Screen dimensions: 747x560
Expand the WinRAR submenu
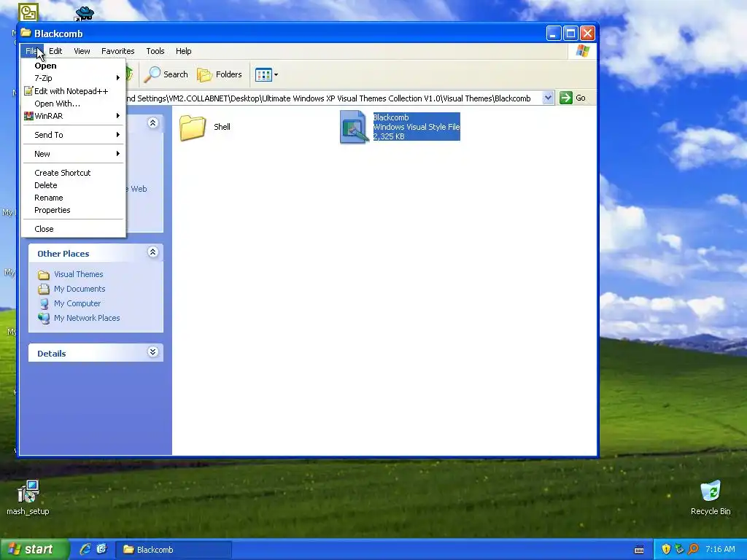(x=74, y=116)
